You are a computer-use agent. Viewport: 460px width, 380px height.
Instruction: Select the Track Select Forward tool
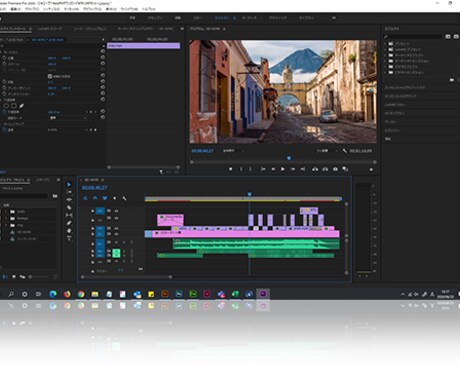(69, 192)
